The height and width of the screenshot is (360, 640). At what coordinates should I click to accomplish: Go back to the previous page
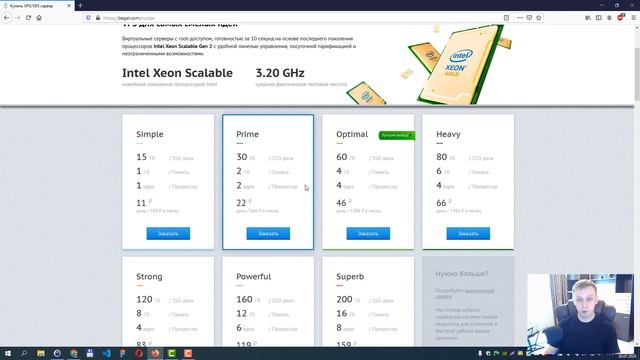click(7, 18)
